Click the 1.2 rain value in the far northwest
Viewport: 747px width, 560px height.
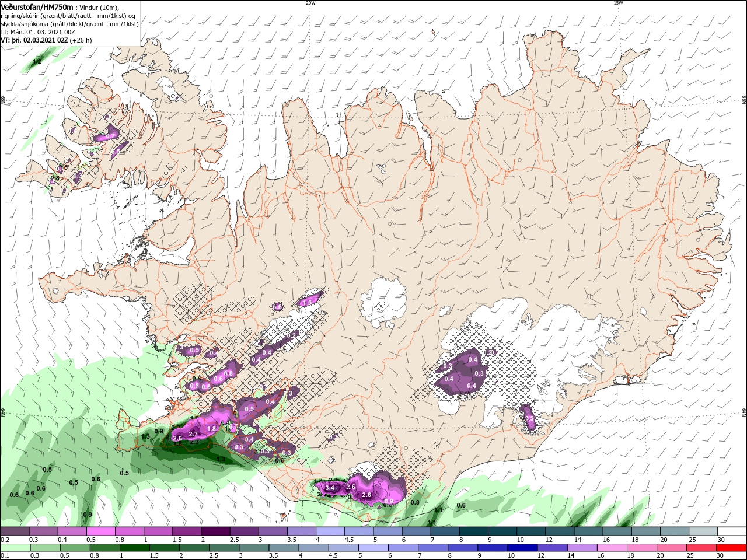[x=37, y=61]
